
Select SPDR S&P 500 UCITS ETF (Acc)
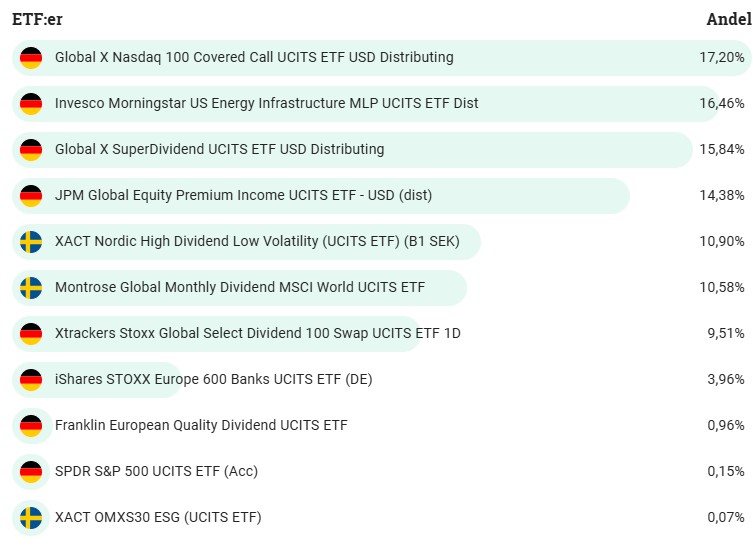[x=156, y=472]
